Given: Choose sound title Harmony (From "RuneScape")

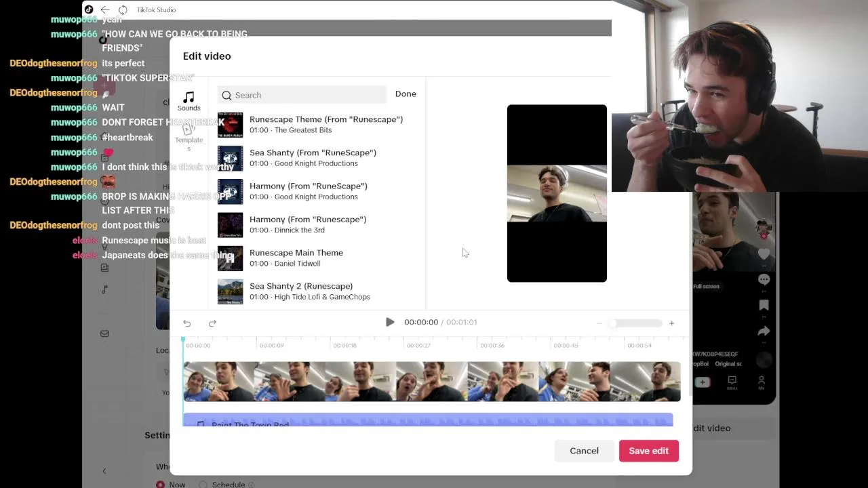Looking at the screenshot, I should 308,186.
